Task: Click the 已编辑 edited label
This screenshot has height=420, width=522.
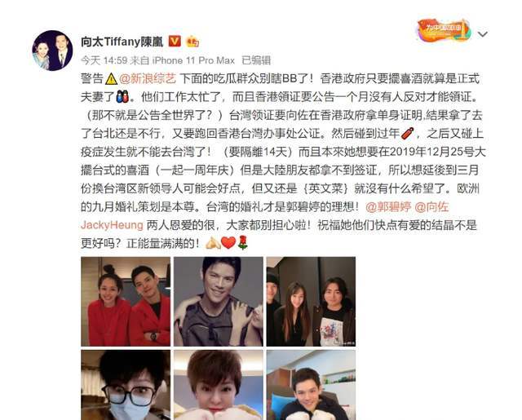Action: point(256,60)
